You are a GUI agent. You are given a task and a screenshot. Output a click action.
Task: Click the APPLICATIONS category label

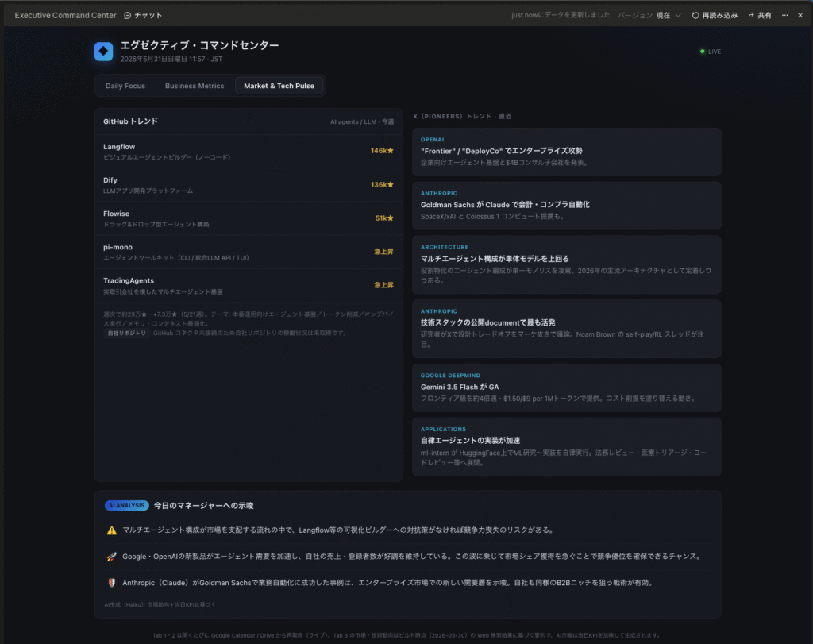(x=443, y=430)
